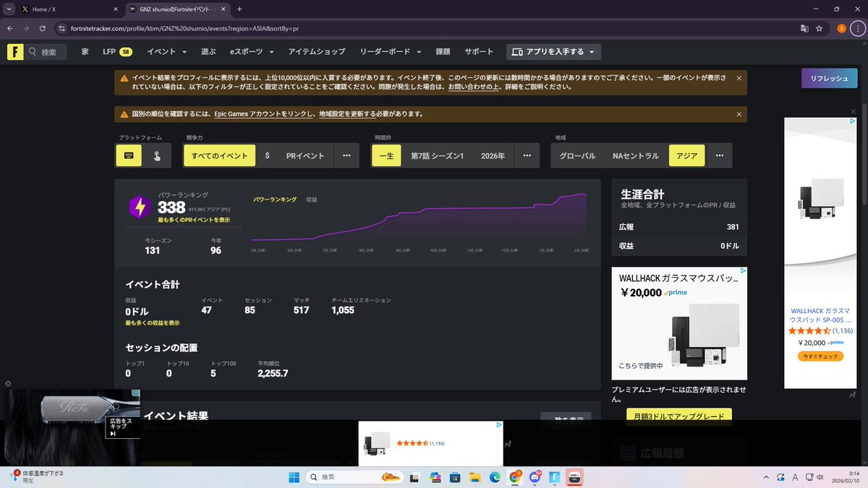The width and height of the screenshot is (868, 488).
Task: Open the tab search chevron button
Action: click(x=8, y=9)
